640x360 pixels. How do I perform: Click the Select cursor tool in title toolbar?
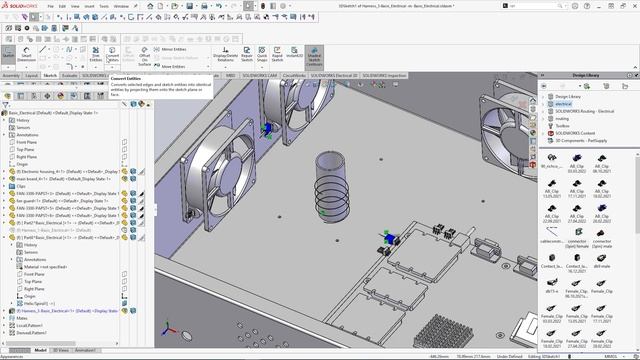(x=249, y=6)
